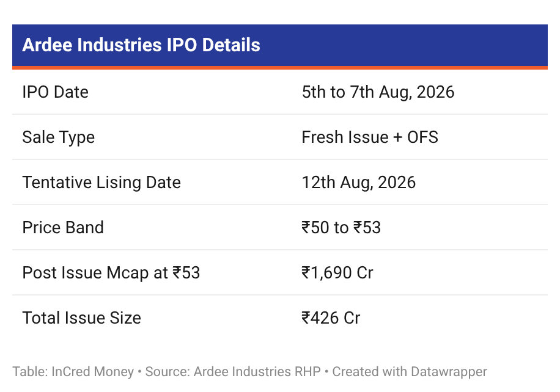Click the 5th to 7th Aug, 2026 value

(x=378, y=92)
